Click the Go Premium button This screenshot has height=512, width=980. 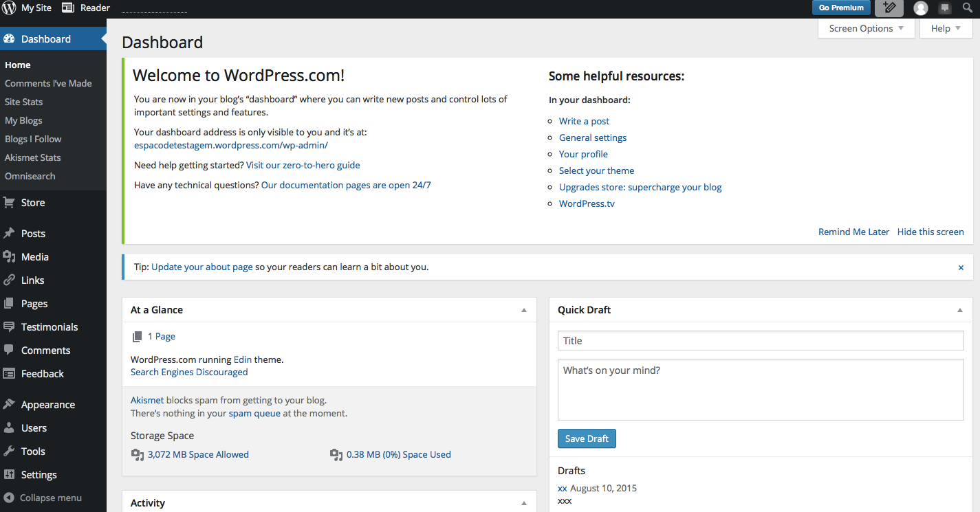(x=841, y=8)
